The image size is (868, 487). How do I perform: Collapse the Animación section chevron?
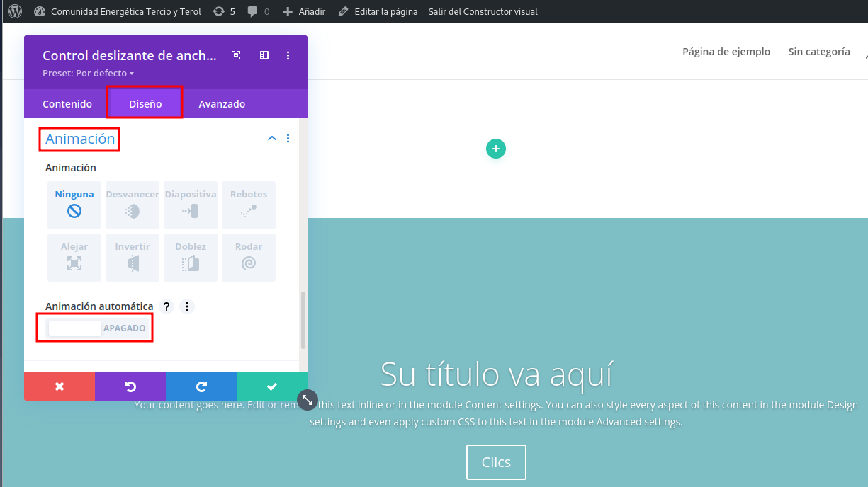tap(271, 139)
